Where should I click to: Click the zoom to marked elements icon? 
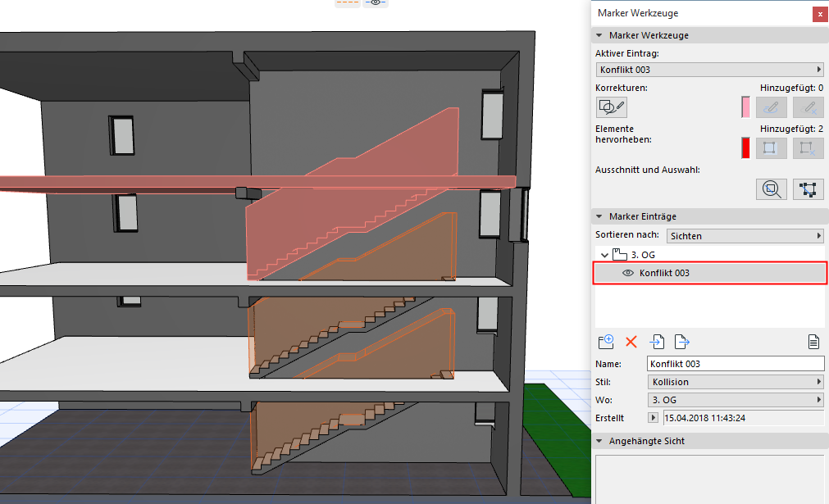tap(771, 188)
